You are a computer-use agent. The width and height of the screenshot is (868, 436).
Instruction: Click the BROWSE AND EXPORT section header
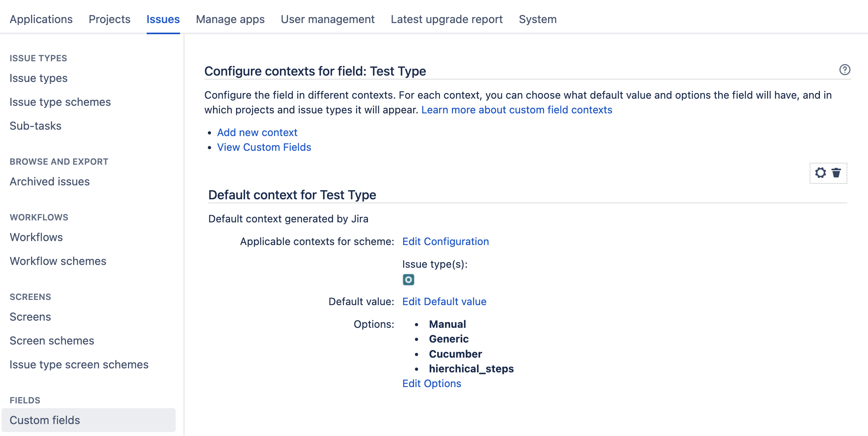[59, 162]
